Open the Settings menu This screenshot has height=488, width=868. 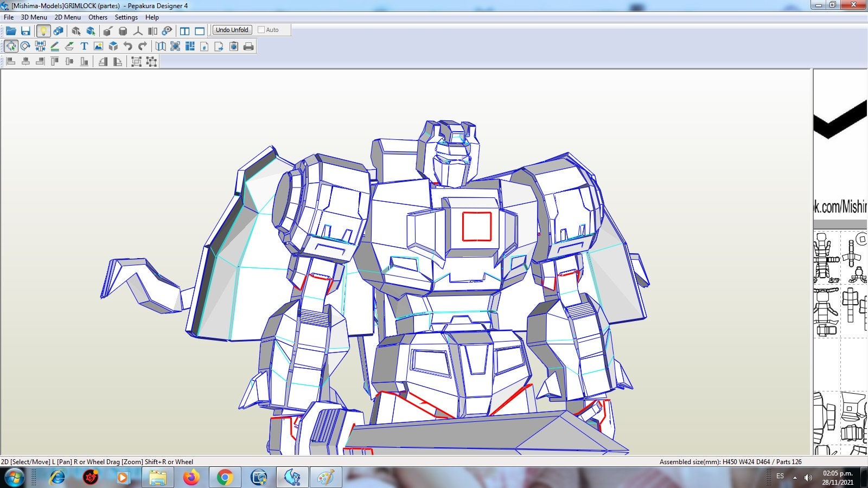(x=125, y=17)
